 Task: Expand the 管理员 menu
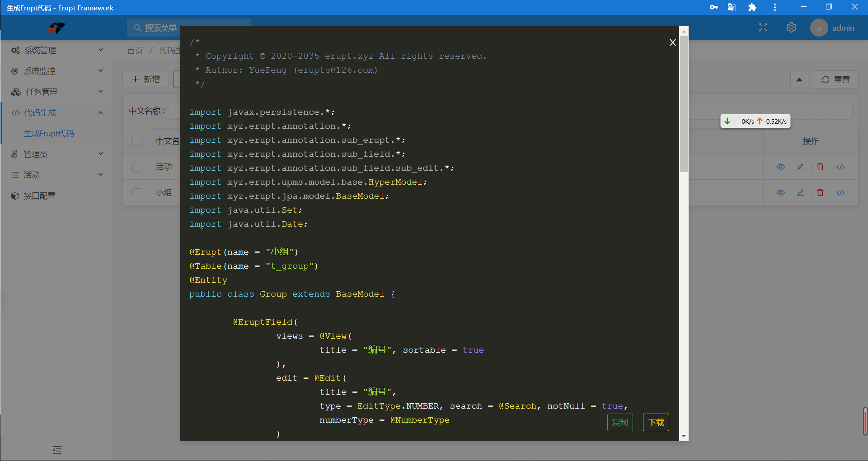coord(56,154)
